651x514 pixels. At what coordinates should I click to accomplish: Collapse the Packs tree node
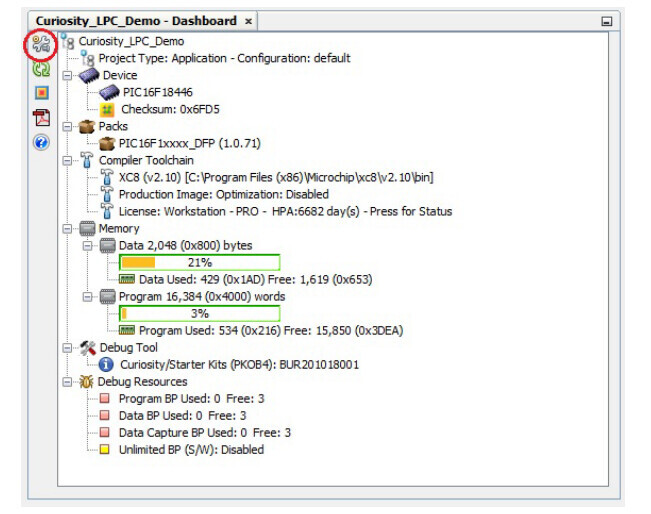pos(67,127)
